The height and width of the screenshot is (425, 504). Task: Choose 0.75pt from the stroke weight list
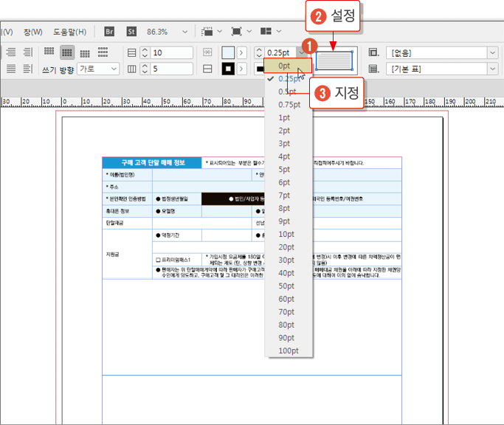tap(289, 105)
